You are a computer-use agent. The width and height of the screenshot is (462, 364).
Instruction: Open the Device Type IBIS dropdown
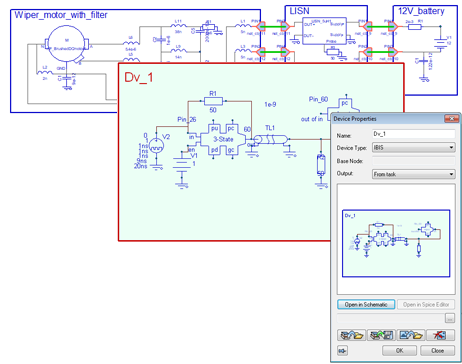tap(413, 147)
